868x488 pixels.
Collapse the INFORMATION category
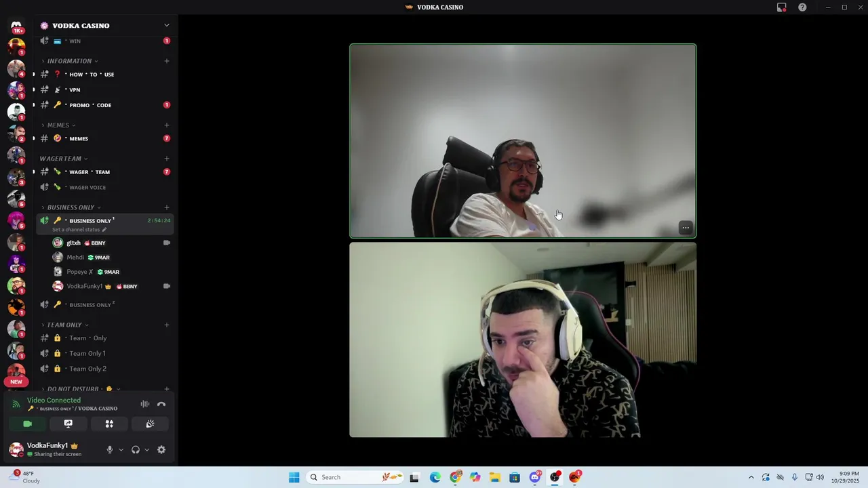pos(69,61)
